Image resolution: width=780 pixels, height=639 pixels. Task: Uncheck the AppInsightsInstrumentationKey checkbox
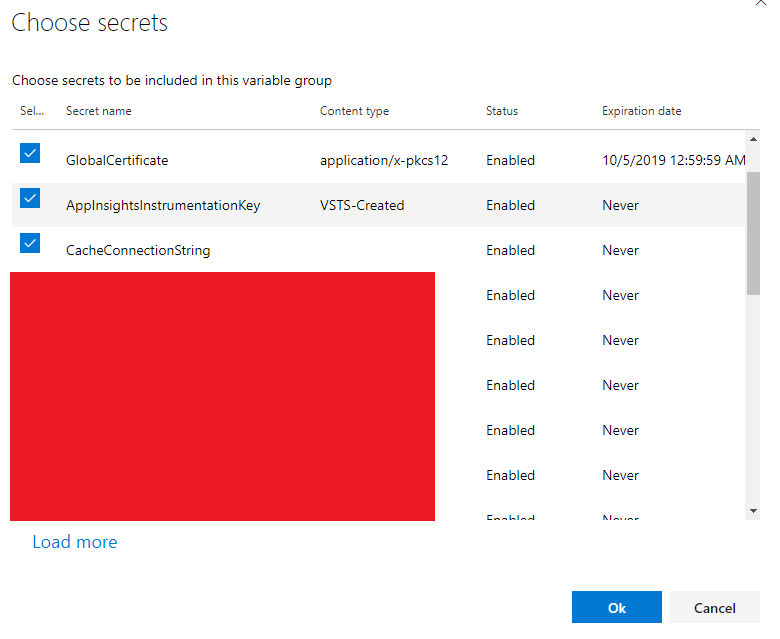pos(30,198)
